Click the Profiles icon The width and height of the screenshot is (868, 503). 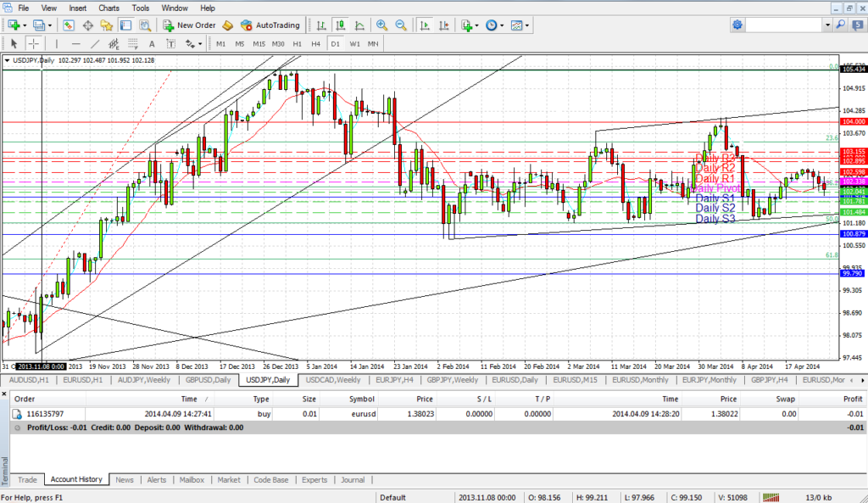(38, 25)
